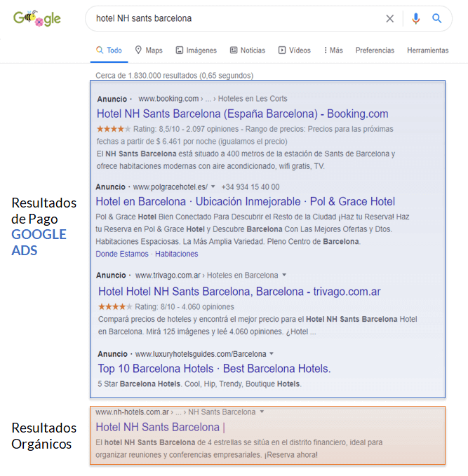468x476 pixels.
Task: Expand the arrow beside www.polgracehotel.es/
Action: tap(213, 186)
